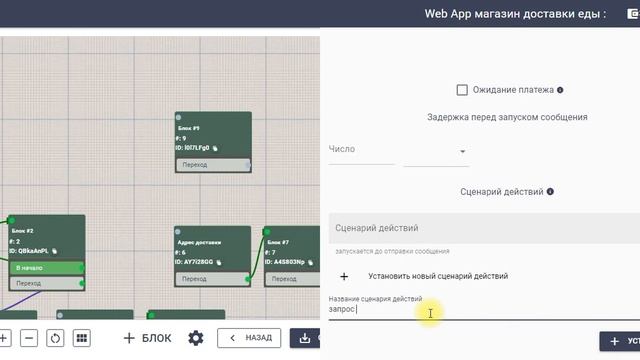The image size is (640, 360).
Task: Click output connector of Адрес доставки Переход
Action: (x=247, y=279)
